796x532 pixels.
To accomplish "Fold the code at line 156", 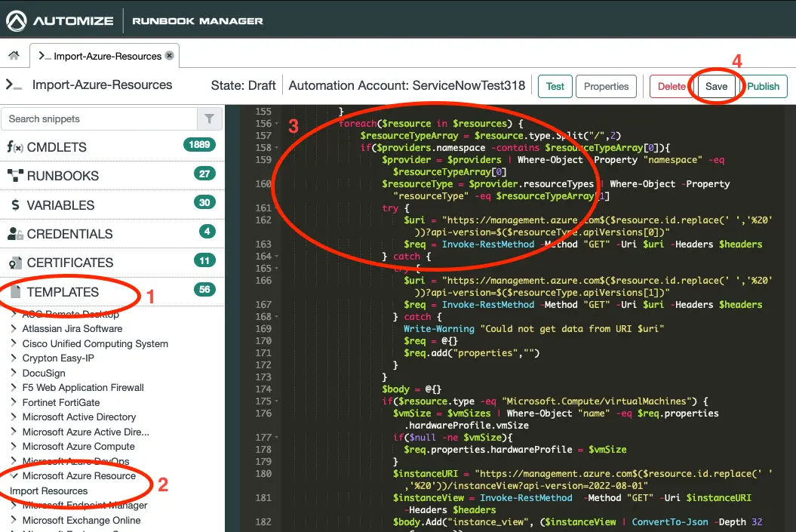I will (278, 124).
